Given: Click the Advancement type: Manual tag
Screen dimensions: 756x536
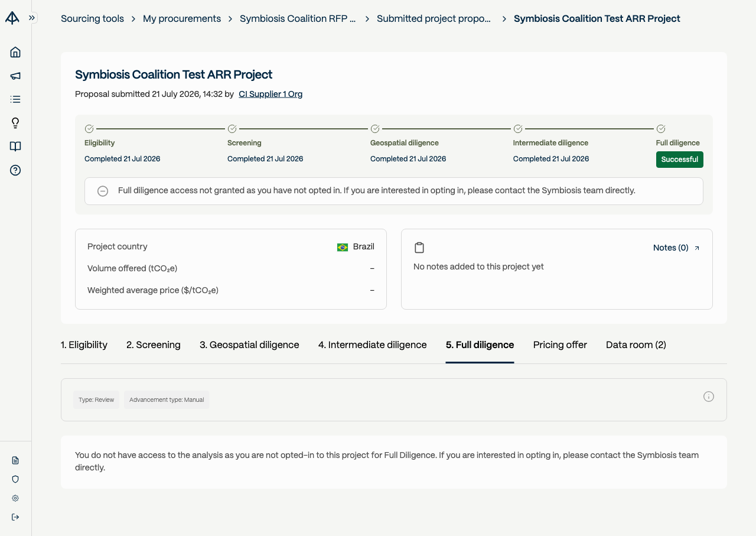Looking at the screenshot, I should click(167, 400).
